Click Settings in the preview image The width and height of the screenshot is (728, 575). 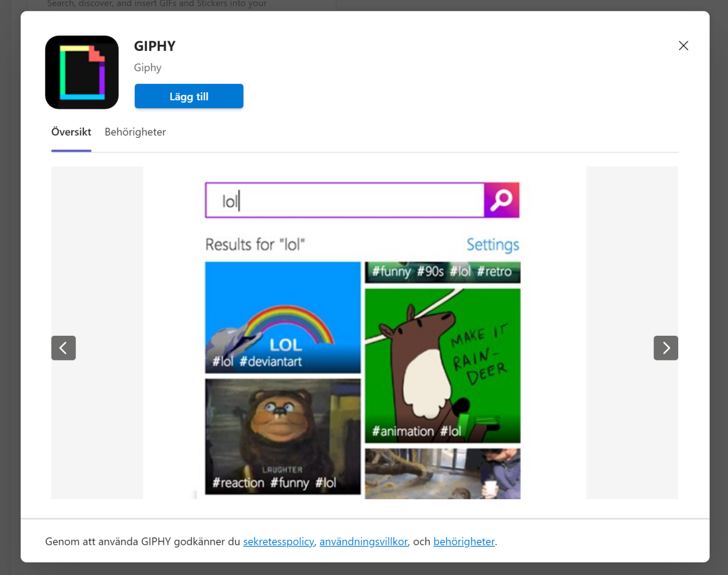[492, 244]
